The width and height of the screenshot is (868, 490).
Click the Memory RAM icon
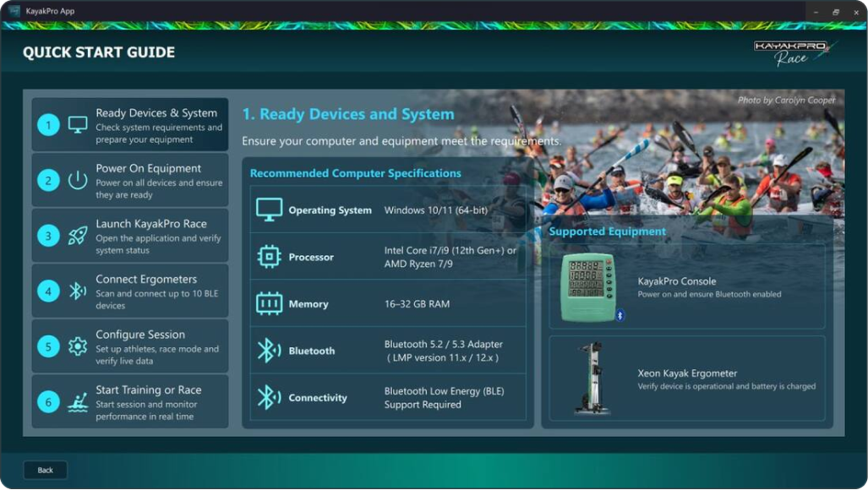(269, 303)
